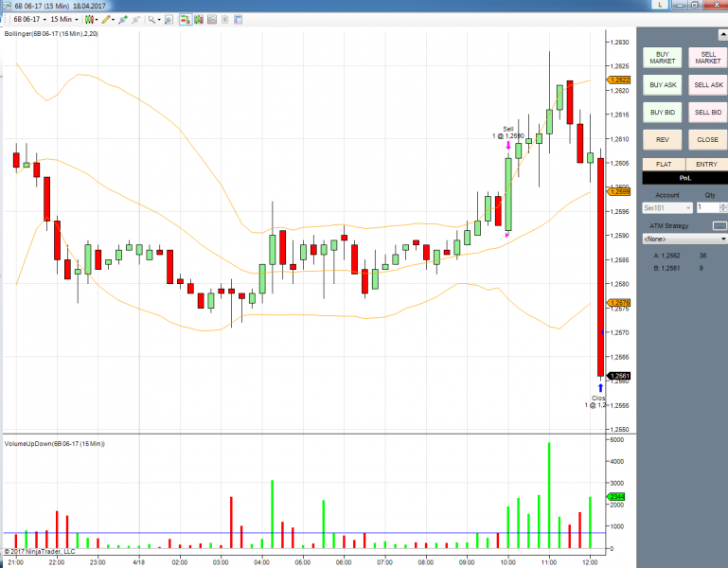The image size is (728, 568).
Task: Minimize the chart window
Action: coord(680,5)
